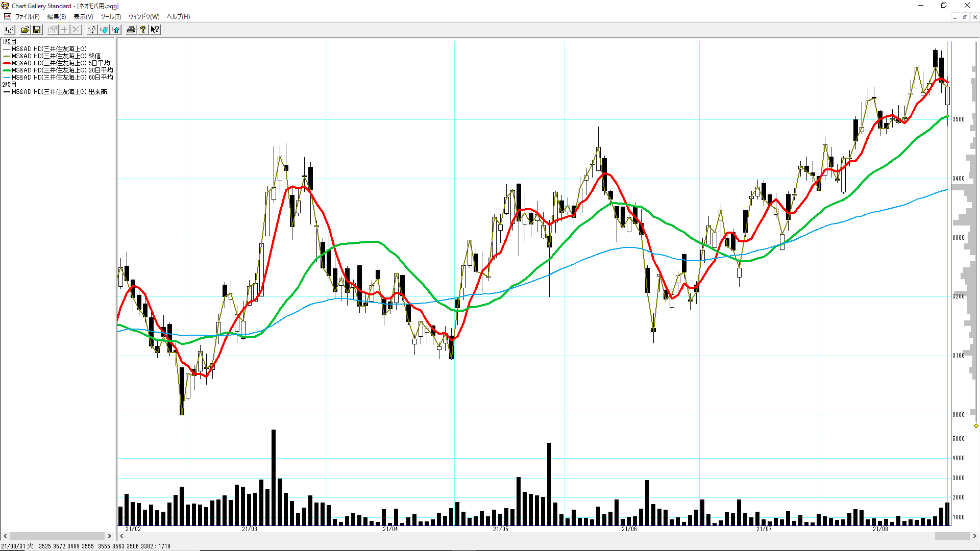Click the legend panel's scroll right arrow
The width and height of the screenshot is (980, 551).
[109, 536]
